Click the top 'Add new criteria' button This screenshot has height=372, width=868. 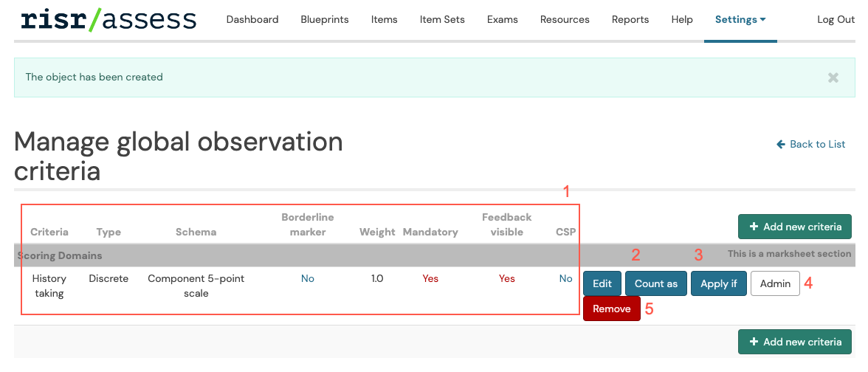795,227
